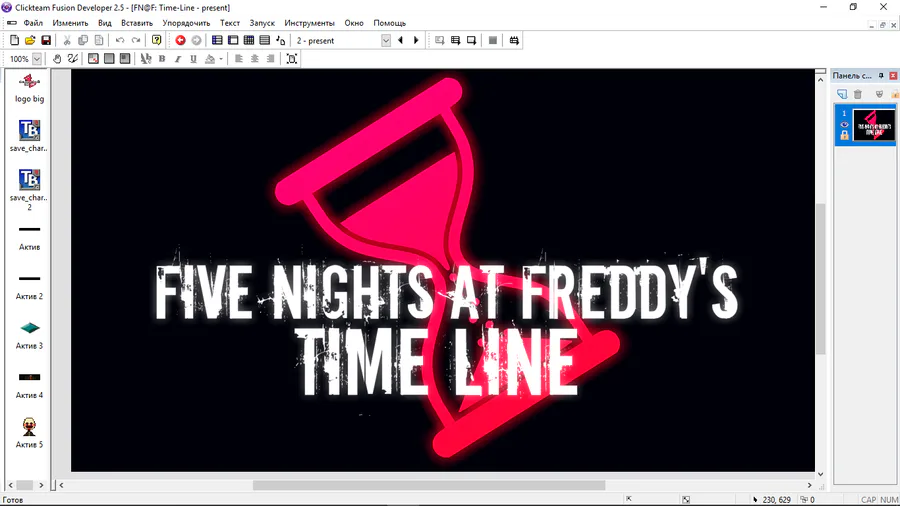Go to next frame arrow
This screenshot has height=506, width=900.
tap(416, 40)
